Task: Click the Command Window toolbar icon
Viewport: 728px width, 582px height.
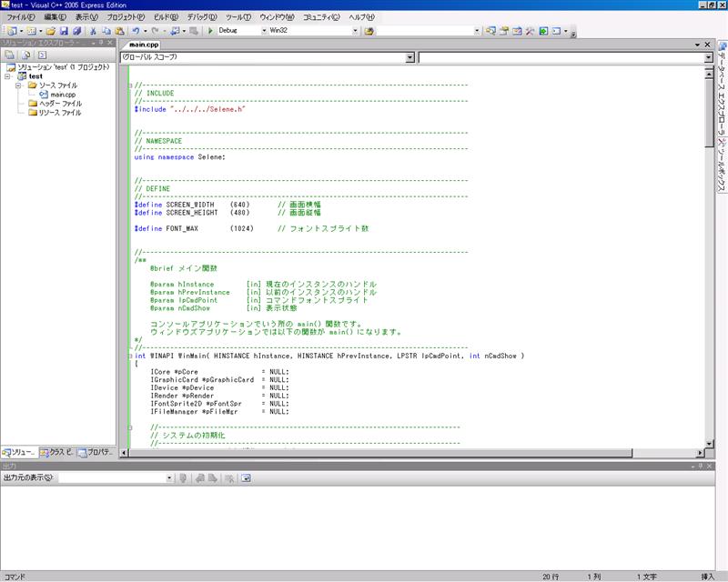Action: (x=556, y=31)
